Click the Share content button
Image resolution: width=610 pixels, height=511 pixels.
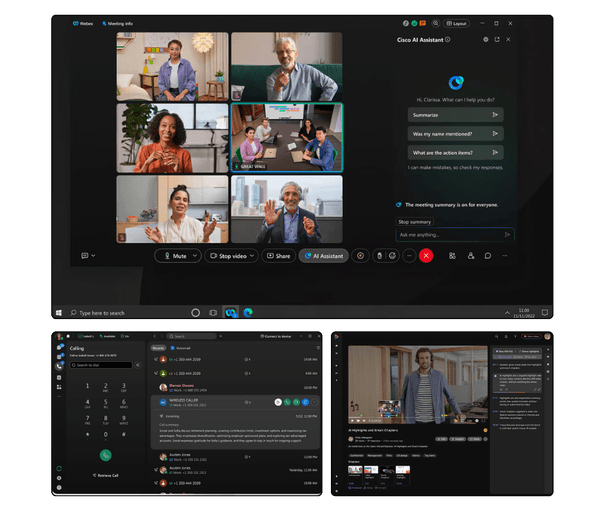pyautogui.click(x=279, y=256)
